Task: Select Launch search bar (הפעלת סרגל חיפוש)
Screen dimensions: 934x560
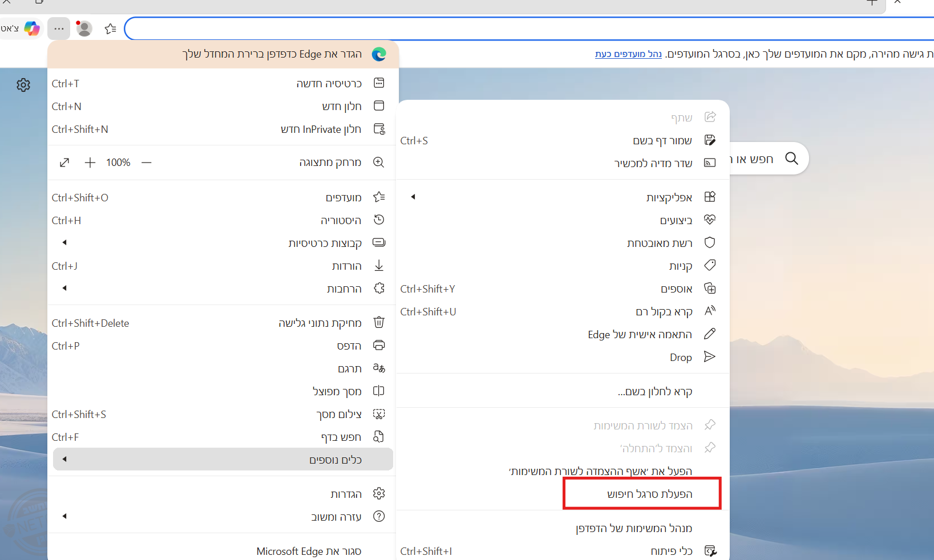Action: tap(649, 494)
